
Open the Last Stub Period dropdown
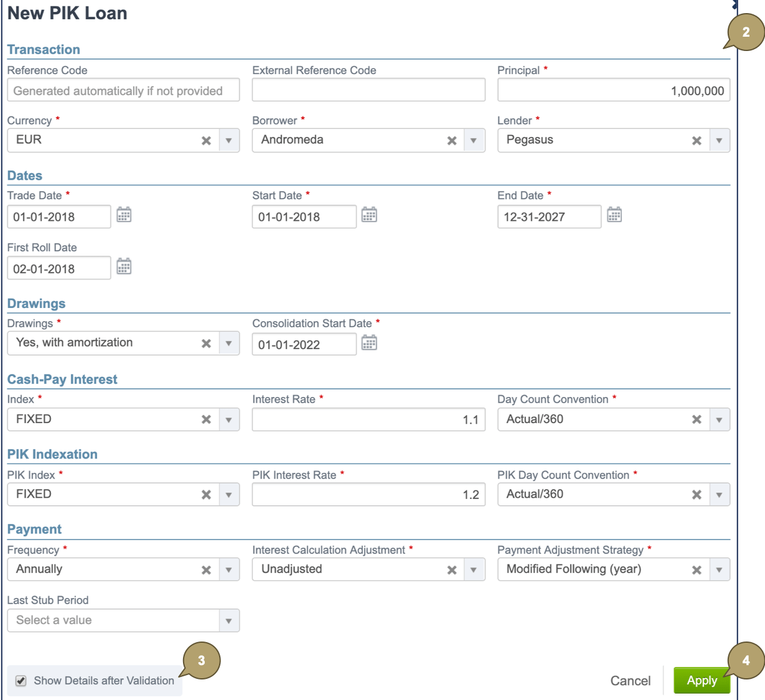point(229,620)
